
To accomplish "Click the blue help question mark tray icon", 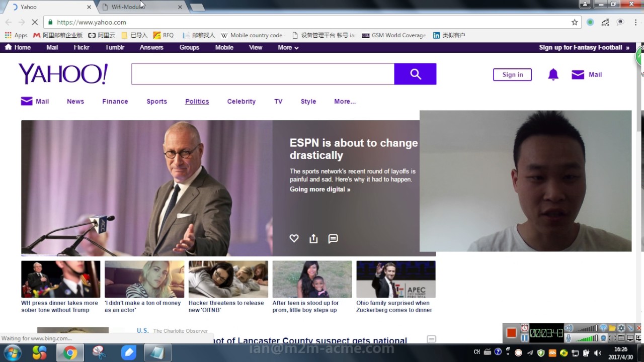I will coord(498,352).
